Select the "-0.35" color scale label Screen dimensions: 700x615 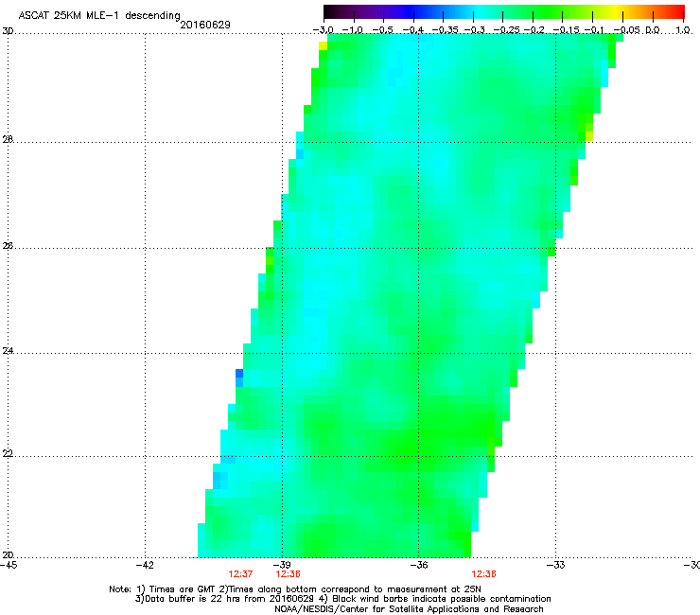[x=445, y=30]
